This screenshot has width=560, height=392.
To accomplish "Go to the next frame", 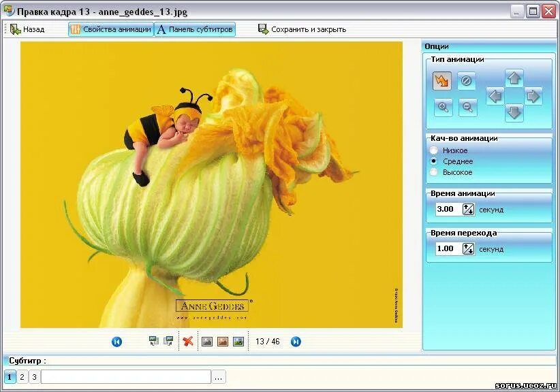I will pyautogui.click(x=296, y=342).
